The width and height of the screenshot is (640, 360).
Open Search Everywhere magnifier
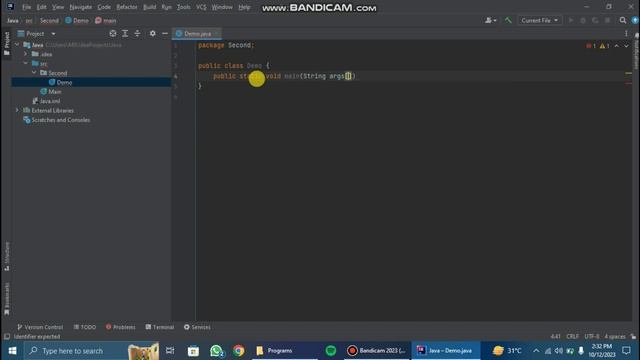pos(623,20)
